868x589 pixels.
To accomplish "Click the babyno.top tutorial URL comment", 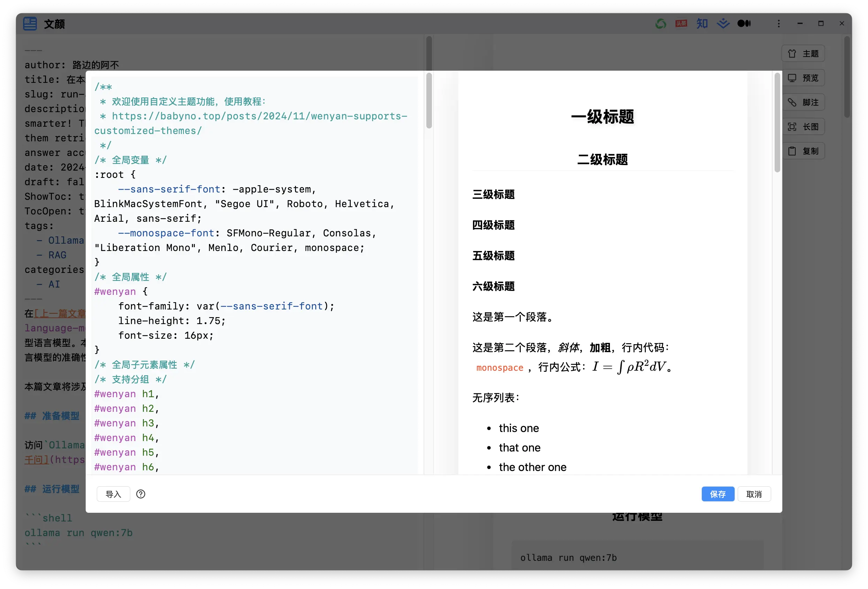I will [251, 124].
